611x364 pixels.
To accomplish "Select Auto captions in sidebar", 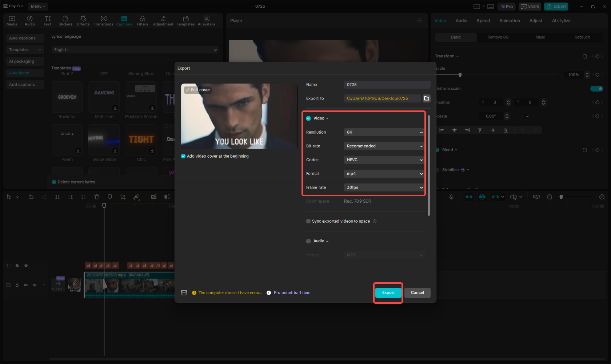I will (x=25, y=38).
